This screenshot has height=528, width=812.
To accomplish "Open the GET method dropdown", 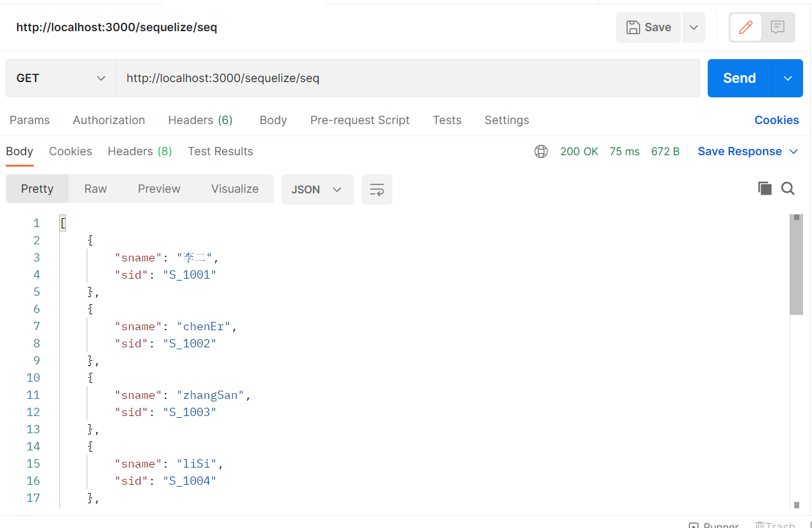I will [61, 78].
